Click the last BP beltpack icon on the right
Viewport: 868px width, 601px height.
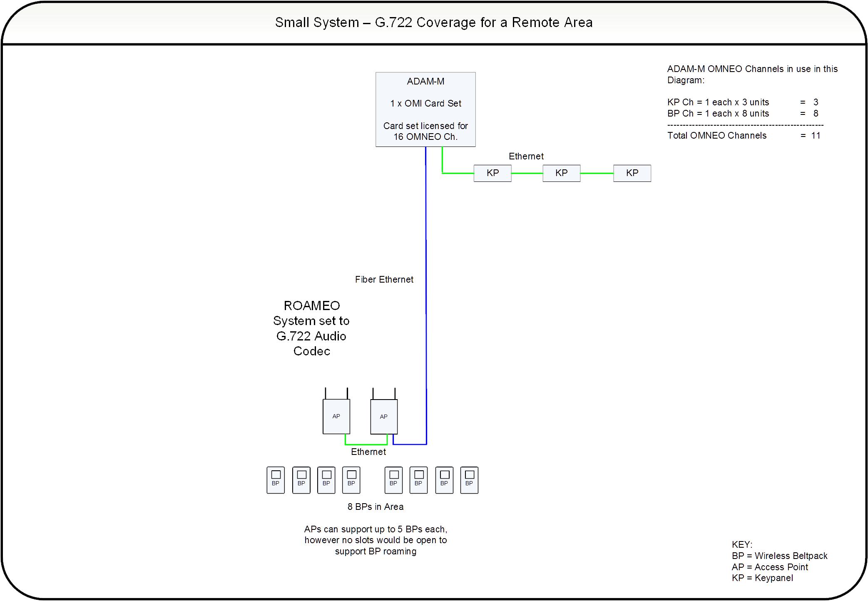469,480
